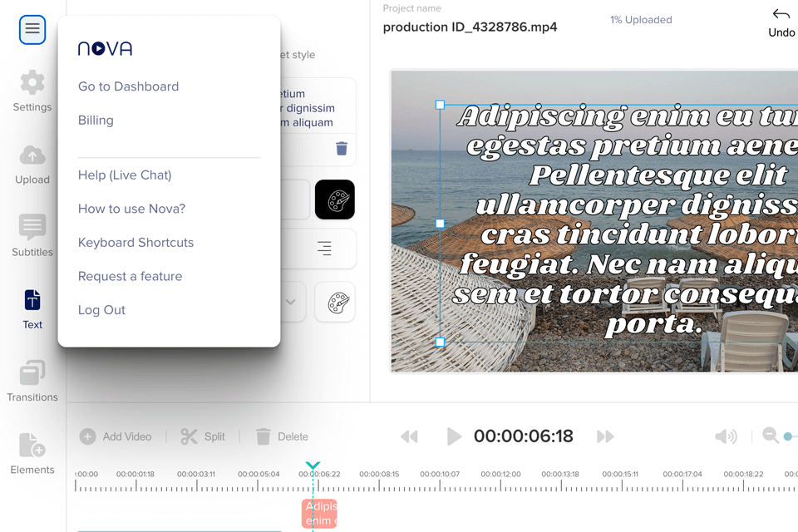Click Add Video button

(x=116, y=436)
